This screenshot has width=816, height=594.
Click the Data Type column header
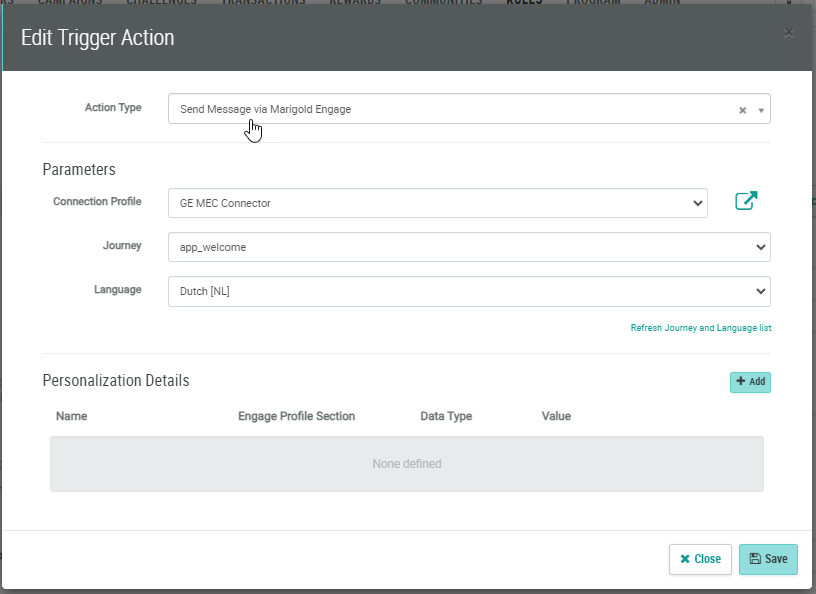pos(446,416)
